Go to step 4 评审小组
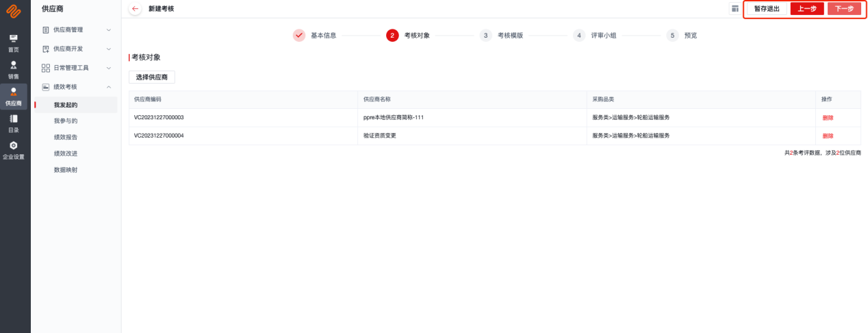This screenshot has width=868, height=333. click(595, 35)
